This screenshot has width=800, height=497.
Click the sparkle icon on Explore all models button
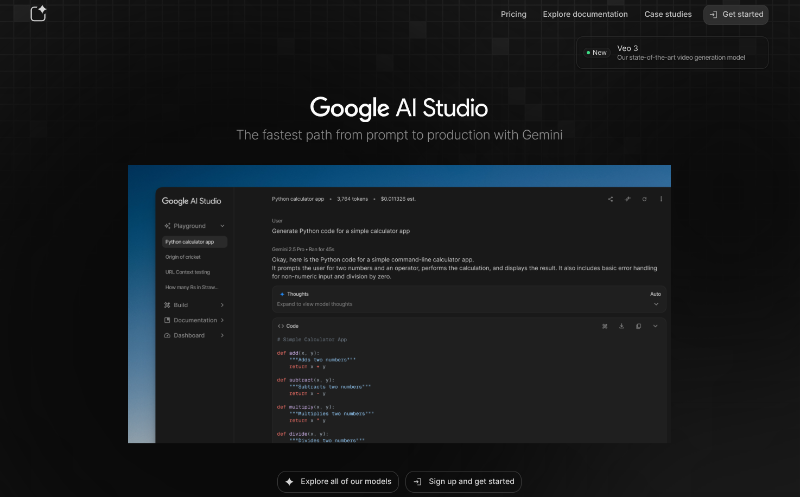pyautogui.click(x=289, y=482)
